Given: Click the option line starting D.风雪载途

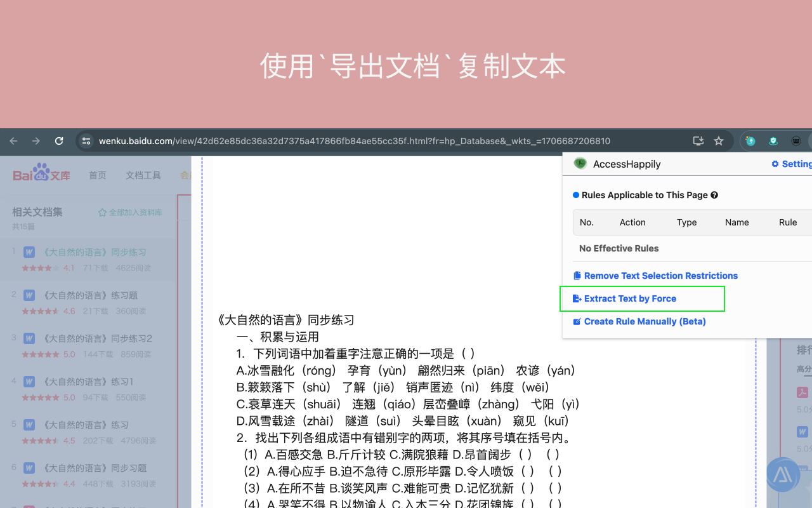Looking at the screenshot, I should [x=403, y=421].
